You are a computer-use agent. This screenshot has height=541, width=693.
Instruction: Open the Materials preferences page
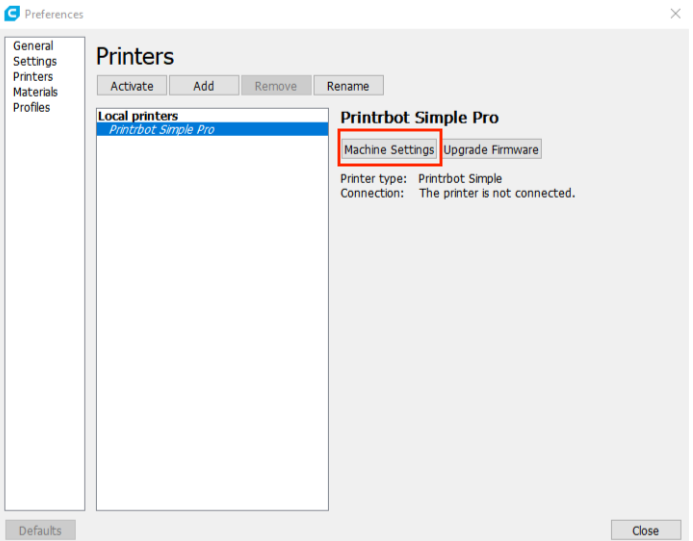[35, 92]
